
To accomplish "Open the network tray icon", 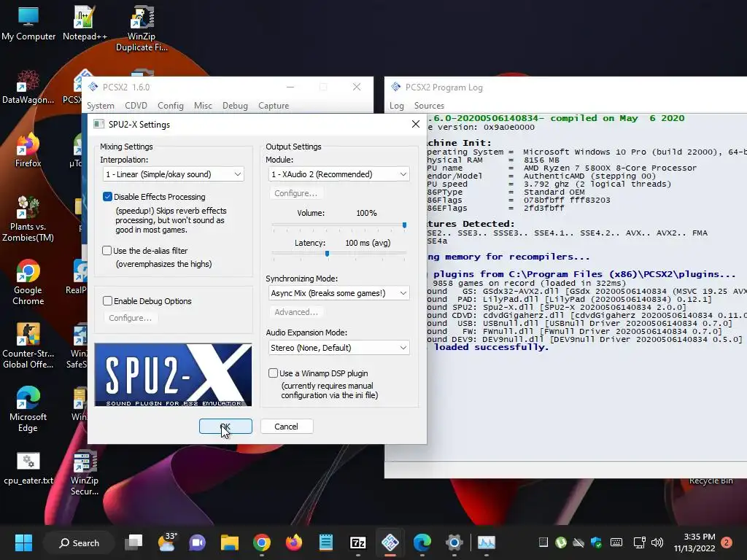I will click(639, 542).
